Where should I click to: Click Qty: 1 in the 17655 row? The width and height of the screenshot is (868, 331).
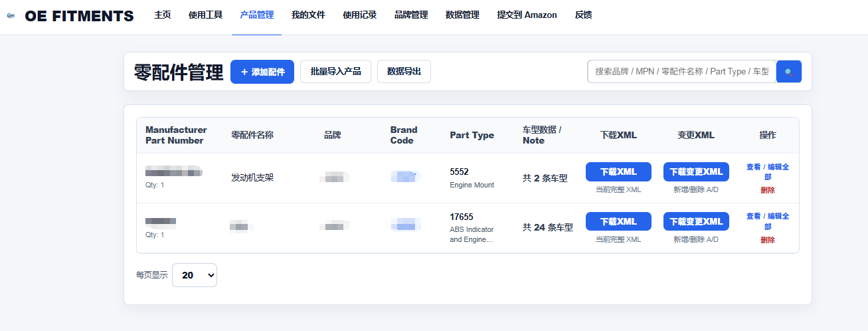(x=155, y=235)
